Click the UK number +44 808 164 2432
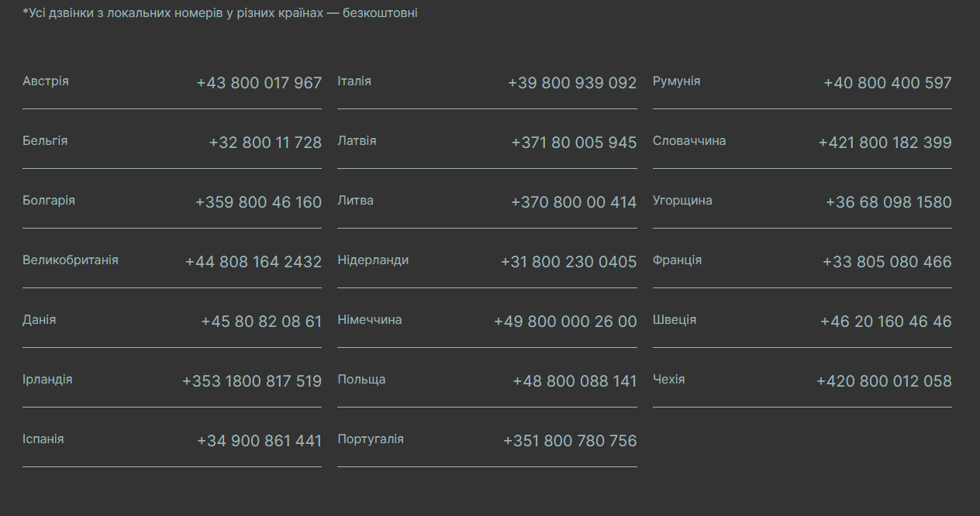Viewport: 980px width, 516px height. pyautogui.click(x=254, y=262)
